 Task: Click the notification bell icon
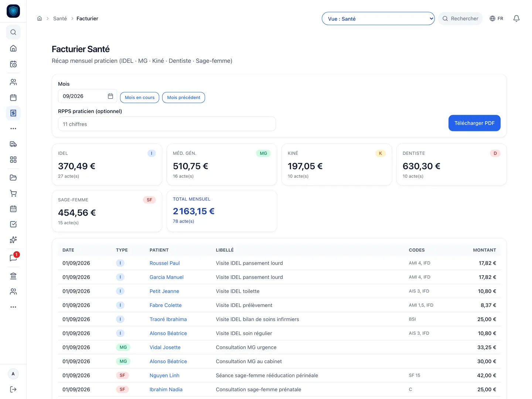[516, 18]
